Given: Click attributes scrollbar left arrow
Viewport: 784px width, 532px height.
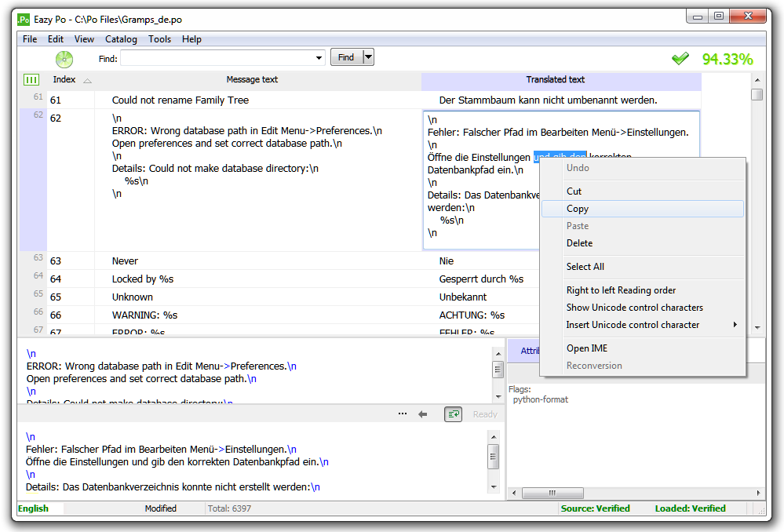Looking at the screenshot, I should coord(514,493).
